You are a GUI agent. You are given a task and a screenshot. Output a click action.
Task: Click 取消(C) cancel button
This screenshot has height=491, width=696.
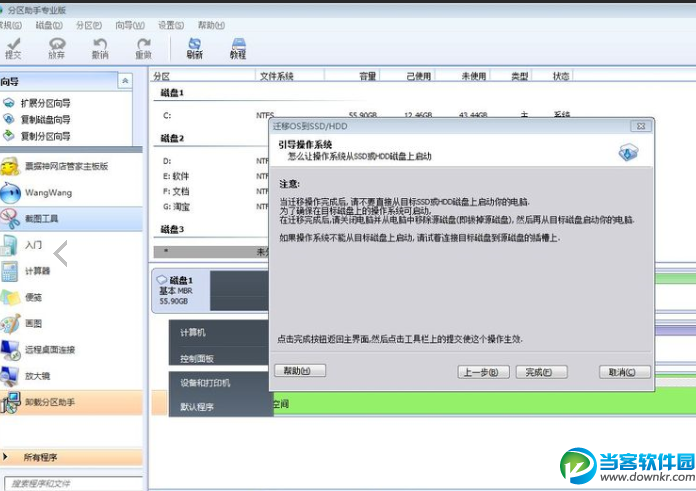point(625,372)
